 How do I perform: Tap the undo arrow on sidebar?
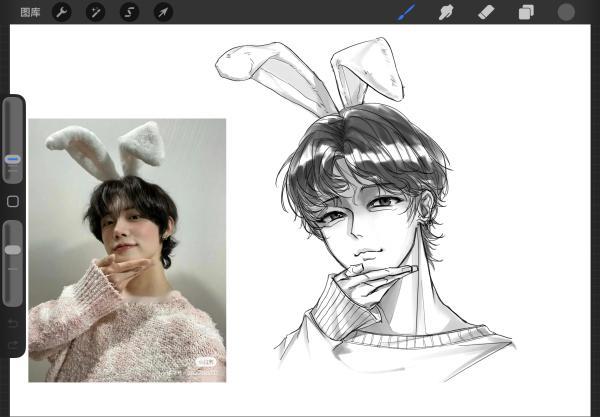tap(13, 324)
